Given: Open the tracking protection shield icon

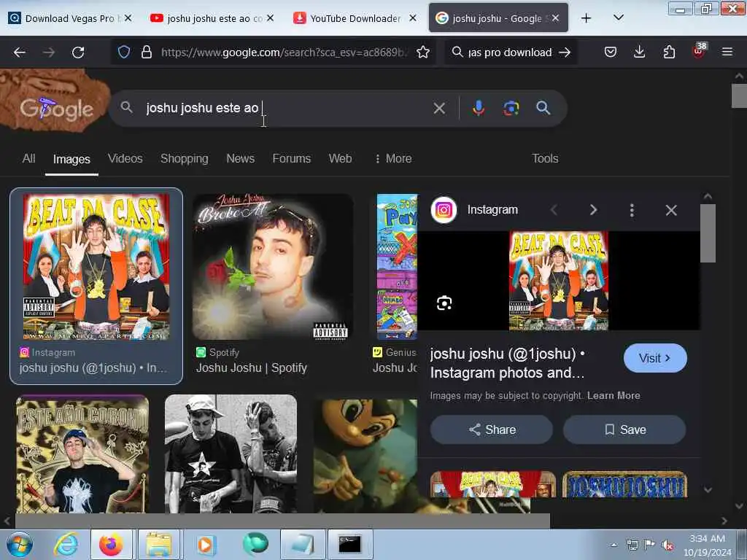Looking at the screenshot, I should pyautogui.click(x=124, y=52).
